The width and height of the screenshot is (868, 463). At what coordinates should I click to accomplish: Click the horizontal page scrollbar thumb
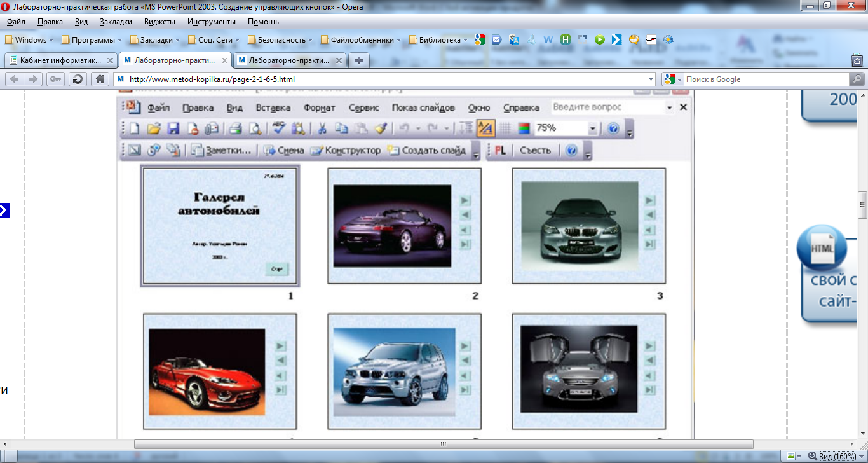click(x=444, y=444)
